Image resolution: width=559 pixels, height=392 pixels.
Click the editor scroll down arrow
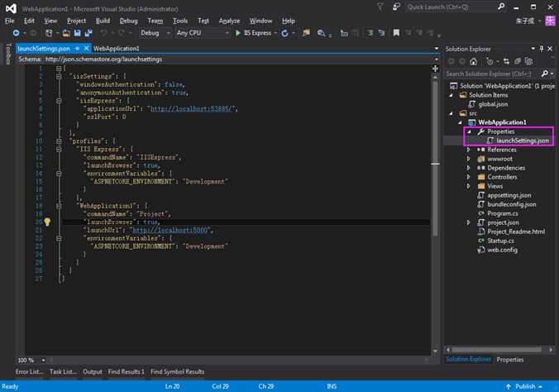click(x=435, y=351)
